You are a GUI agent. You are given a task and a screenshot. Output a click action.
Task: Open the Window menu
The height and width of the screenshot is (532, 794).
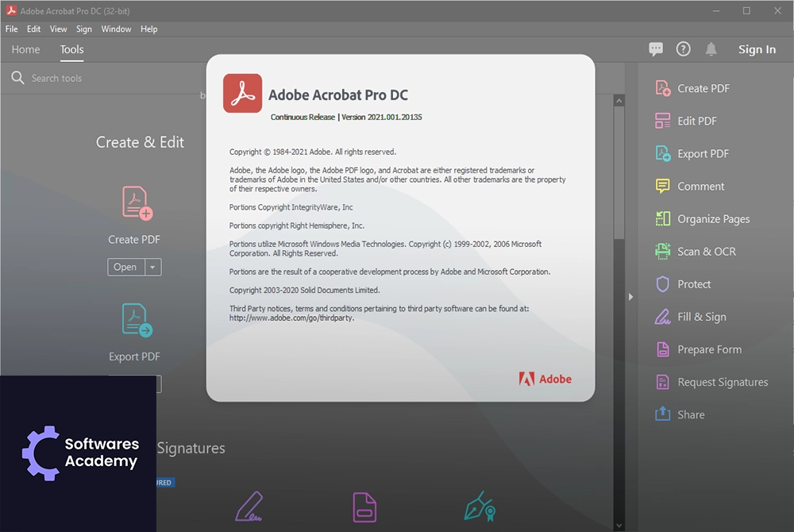click(x=116, y=29)
